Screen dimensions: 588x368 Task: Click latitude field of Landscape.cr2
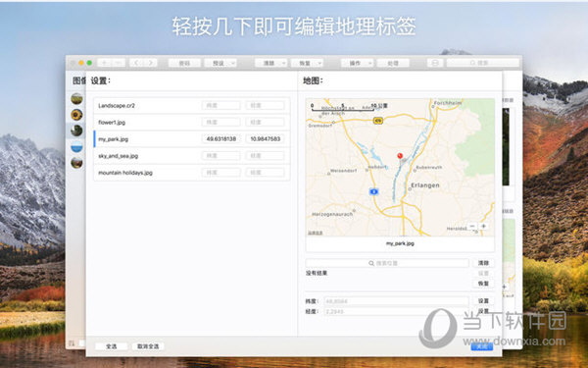tap(220, 106)
